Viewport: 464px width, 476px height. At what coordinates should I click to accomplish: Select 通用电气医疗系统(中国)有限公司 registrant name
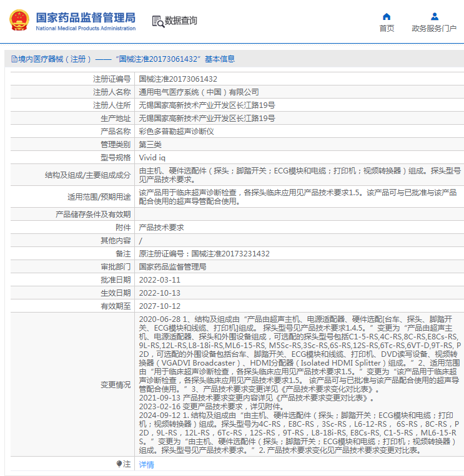[x=199, y=92]
